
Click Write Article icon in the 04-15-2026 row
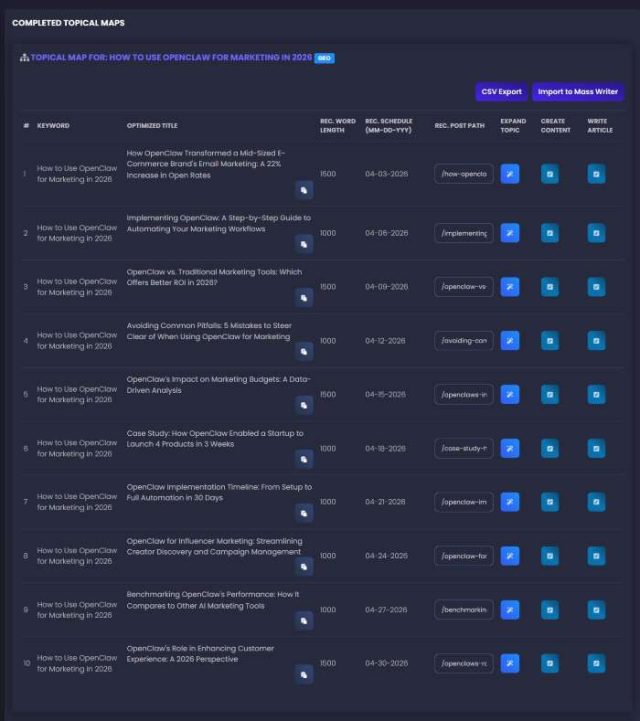coord(596,394)
